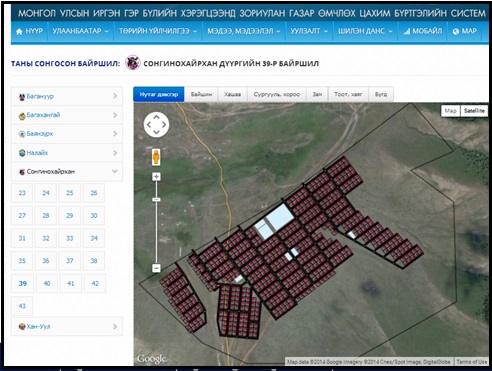Select location number 26
The image size is (492, 371).
coord(94,193)
